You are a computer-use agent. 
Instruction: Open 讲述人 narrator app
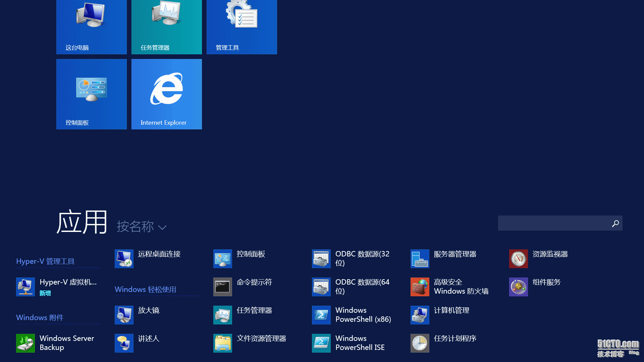point(137,343)
